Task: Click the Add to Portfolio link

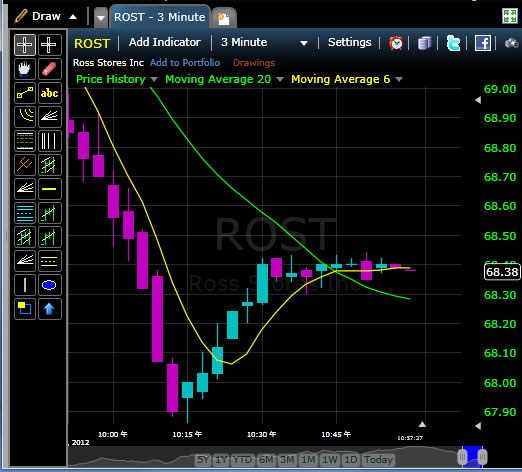Action: [185, 63]
